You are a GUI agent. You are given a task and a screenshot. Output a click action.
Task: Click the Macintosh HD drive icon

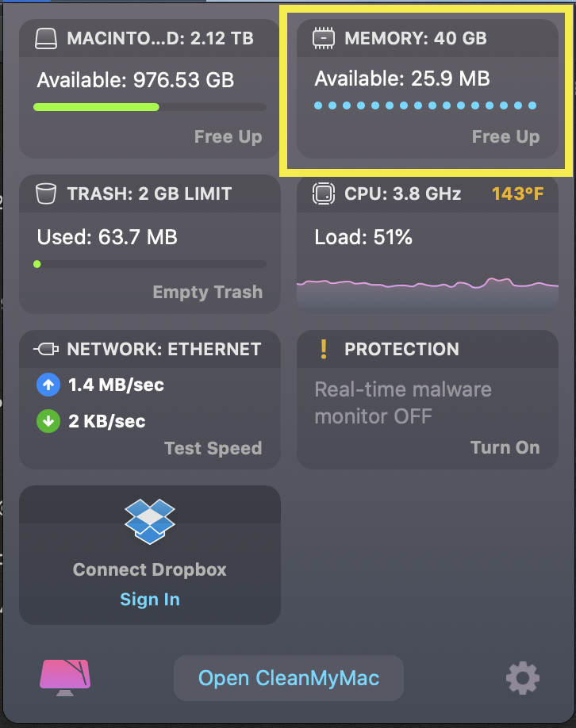click(x=48, y=38)
